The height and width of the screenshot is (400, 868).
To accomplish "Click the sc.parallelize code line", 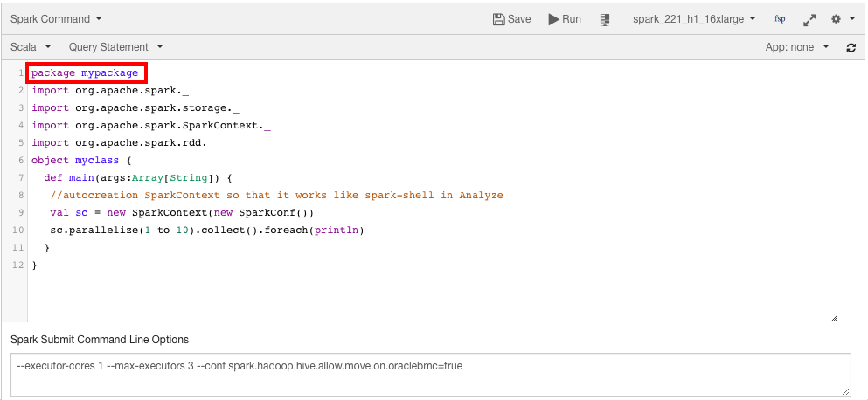I will (207, 231).
